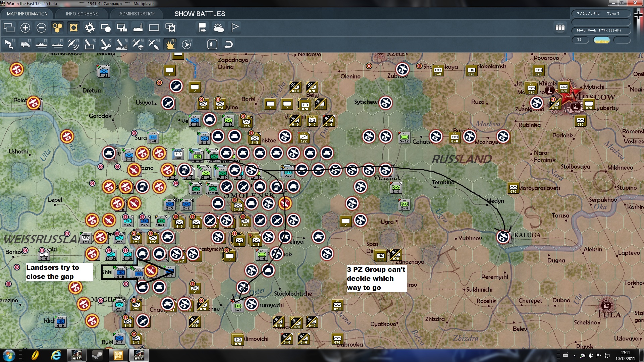
Task: Select the F6 bomb unit mode
Action: point(90,44)
